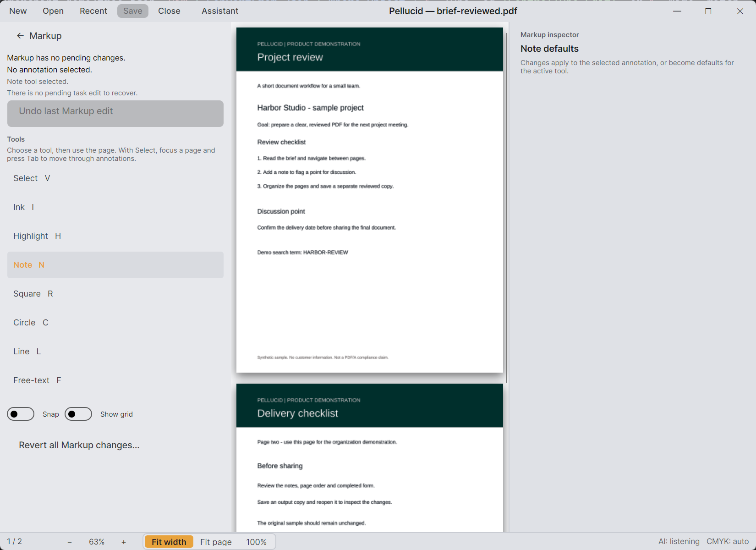
Task: Choose the Square tool
Action: coord(115,294)
